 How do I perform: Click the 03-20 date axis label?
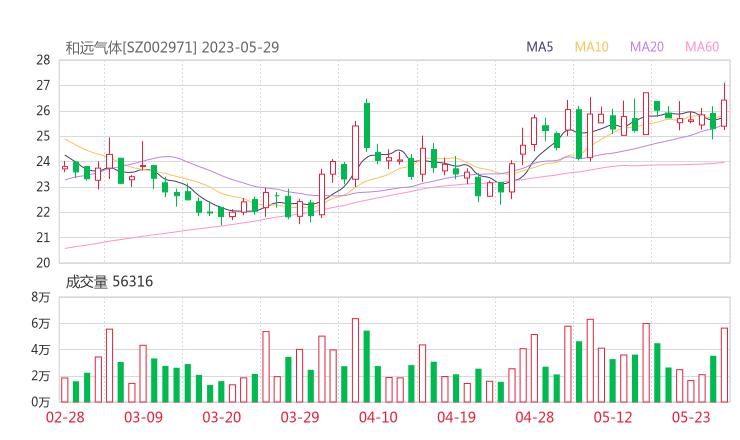pyautogui.click(x=221, y=417)
